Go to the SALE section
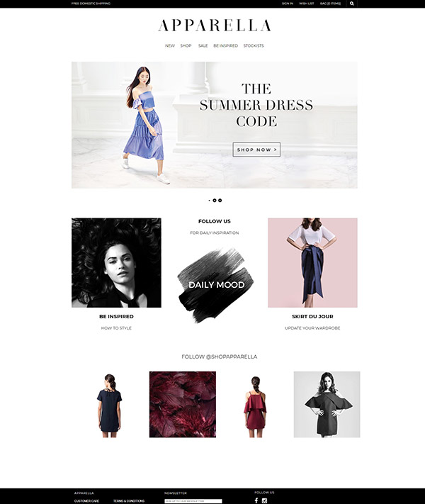The image size is (425, 504). (x=203, y=45)
